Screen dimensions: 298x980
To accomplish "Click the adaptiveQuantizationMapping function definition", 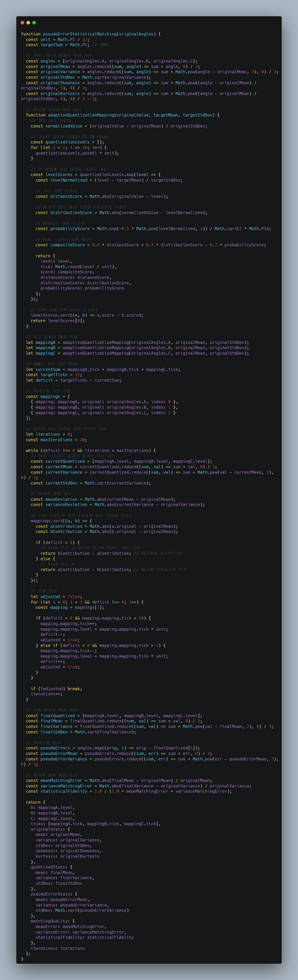I will [x=123, y=115].
